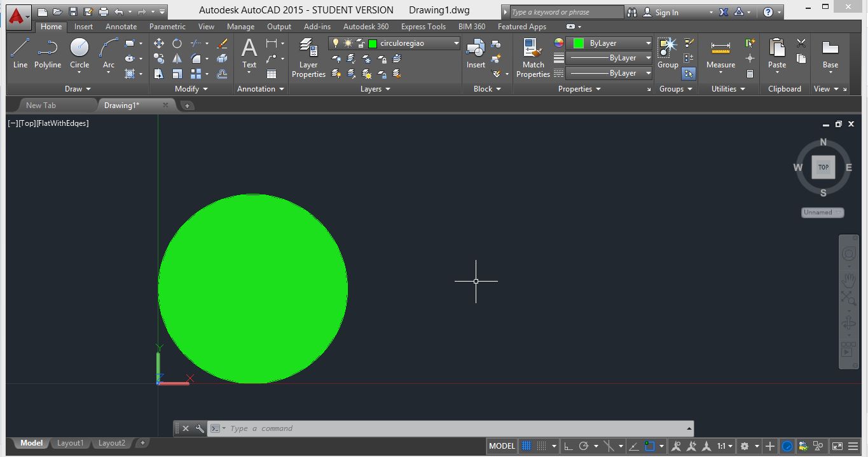Click the Group objects icon

tap(668, 53)
